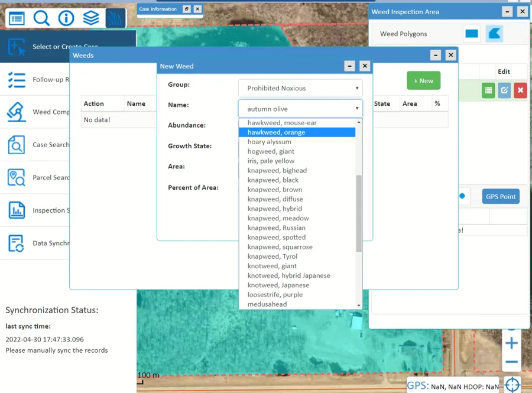This screenshot has width=532, height=393.
Task: Expand the Group dropdown Prohibited Noxious
Action: click(300, 88)
